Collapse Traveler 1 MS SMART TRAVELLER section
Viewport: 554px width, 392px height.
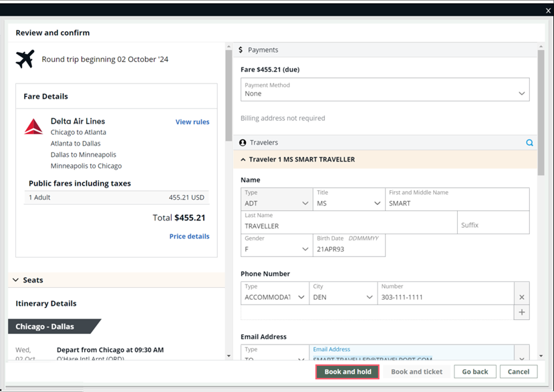click(243, 160)
